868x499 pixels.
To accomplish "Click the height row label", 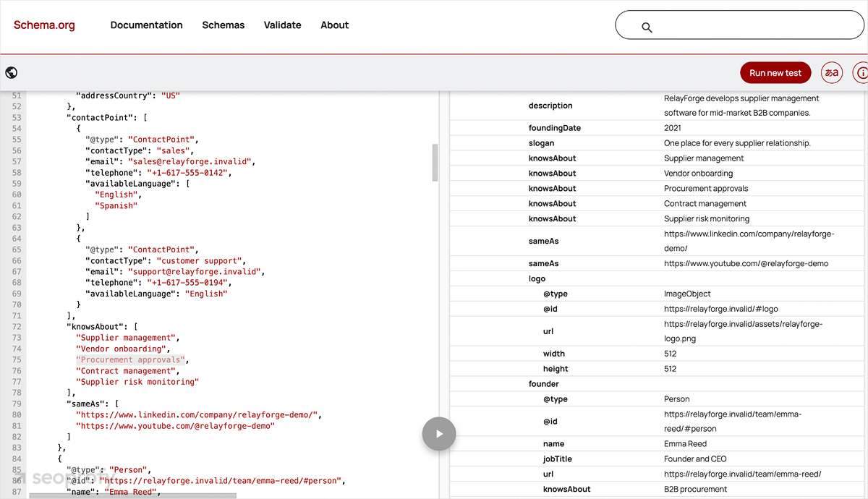I will (x=556, y=369).
